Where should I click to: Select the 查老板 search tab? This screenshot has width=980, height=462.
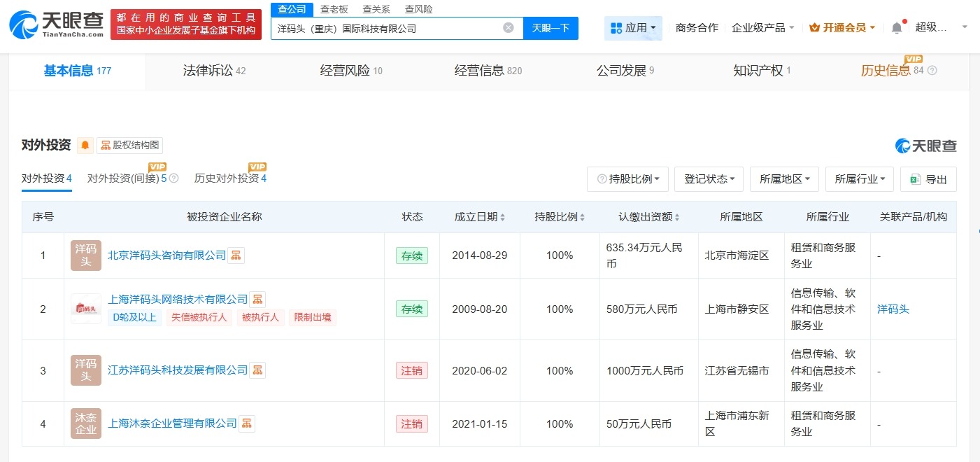pyautogui.click(x=333, y=9)
